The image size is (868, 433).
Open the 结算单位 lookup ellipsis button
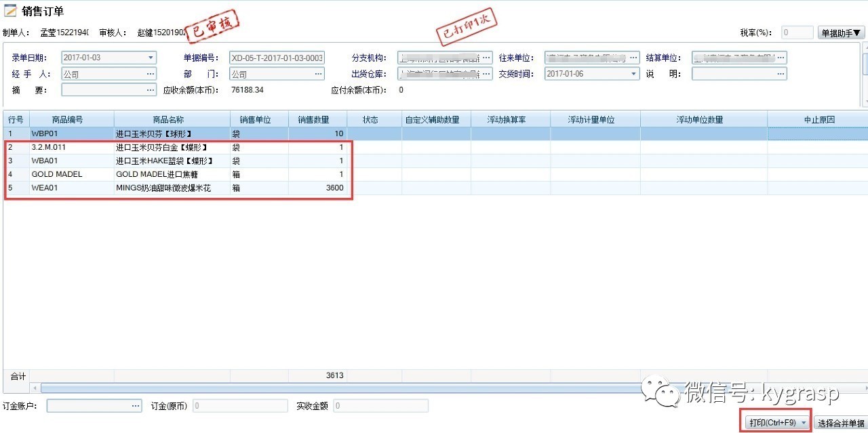pos(781,58)
